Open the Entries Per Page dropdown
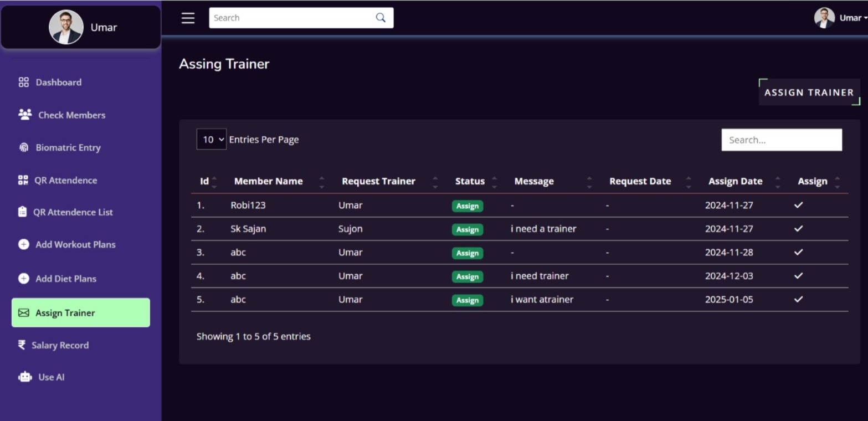 [211, 140]
